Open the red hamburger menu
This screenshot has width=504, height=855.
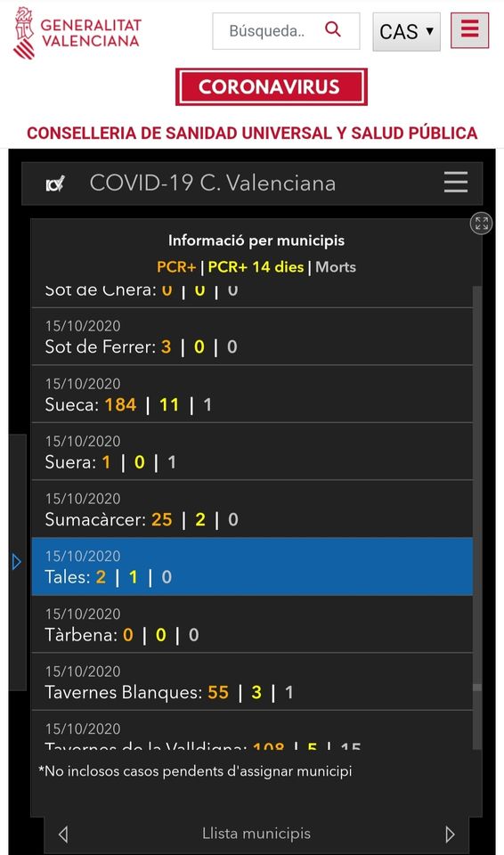click(x=469, y=30)
